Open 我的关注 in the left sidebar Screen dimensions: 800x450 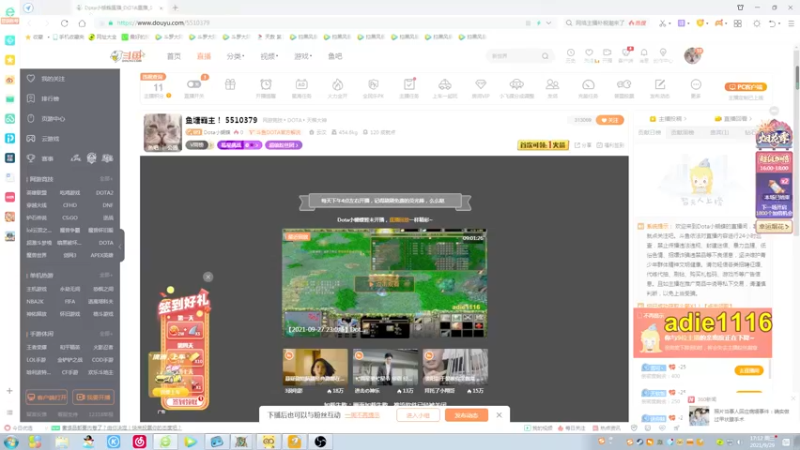pos(53,79)
